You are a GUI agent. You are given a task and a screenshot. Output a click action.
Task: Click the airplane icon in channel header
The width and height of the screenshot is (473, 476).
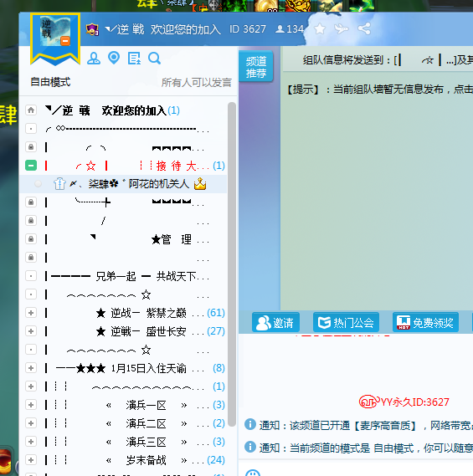point(342,29)
